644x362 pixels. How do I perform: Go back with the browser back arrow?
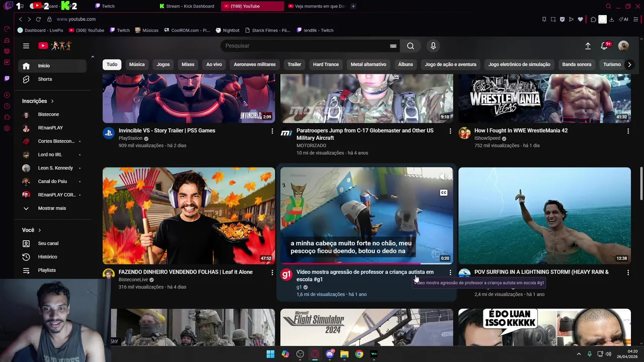point(20,19)
